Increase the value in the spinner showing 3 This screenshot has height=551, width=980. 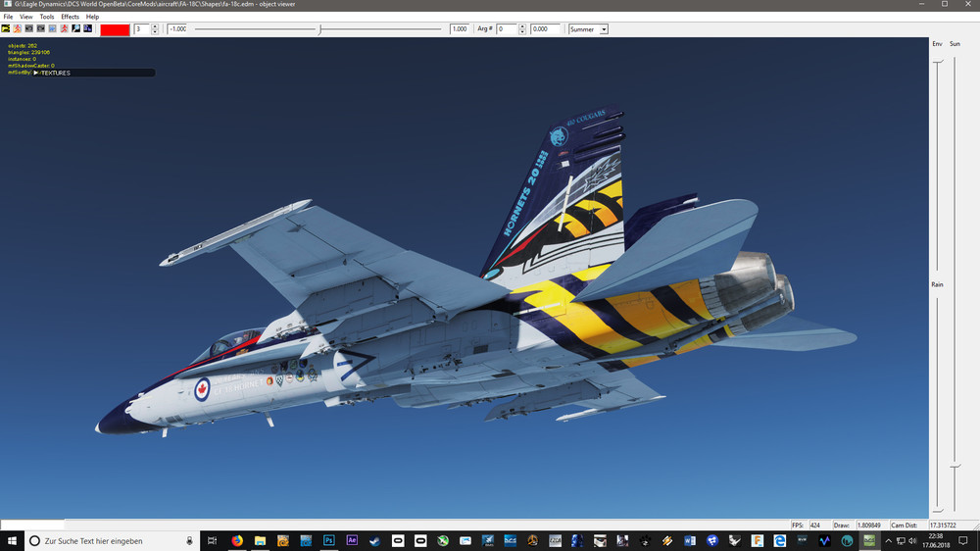click(155, 26)
